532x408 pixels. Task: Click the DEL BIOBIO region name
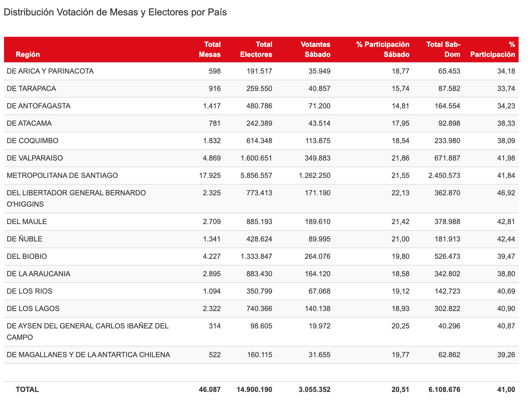(27, 257)
